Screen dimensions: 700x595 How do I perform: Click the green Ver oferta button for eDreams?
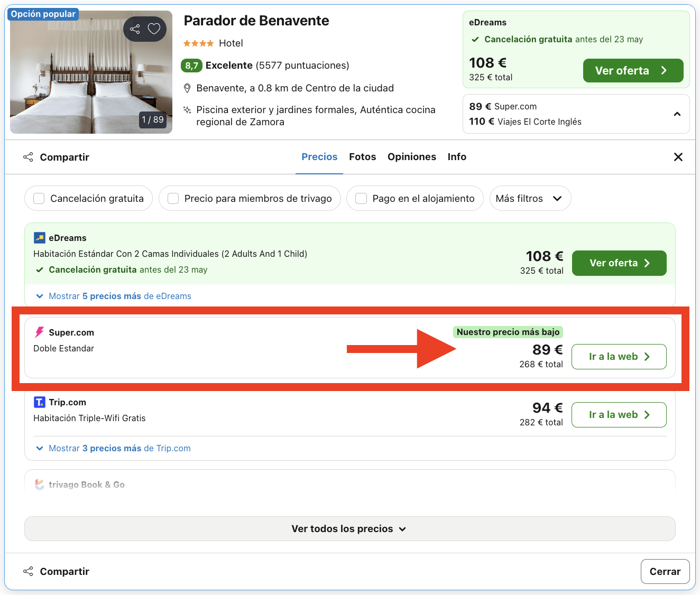pyautogui.click(x=619, y=263)
